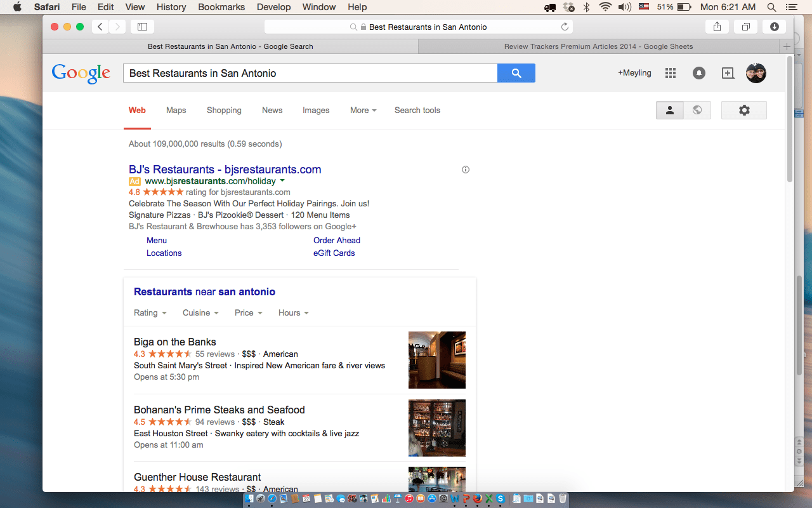812x508 pixels.
Task: Go back with Safari's back arrow
Action: click(x=100, y=27)
